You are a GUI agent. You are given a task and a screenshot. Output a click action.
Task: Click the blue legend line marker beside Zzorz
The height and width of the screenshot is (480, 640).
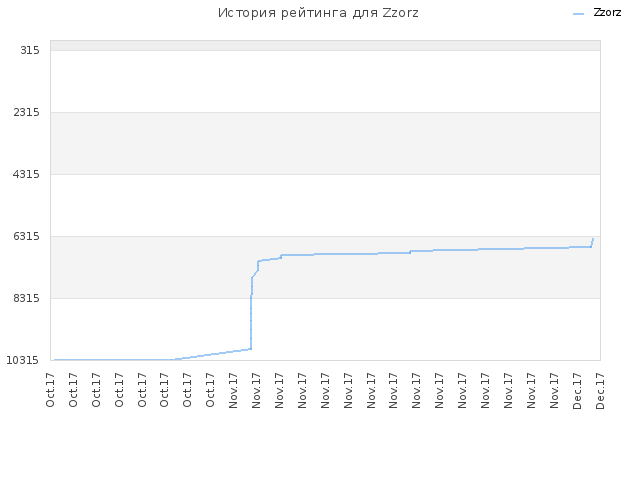tap(578, 14)
